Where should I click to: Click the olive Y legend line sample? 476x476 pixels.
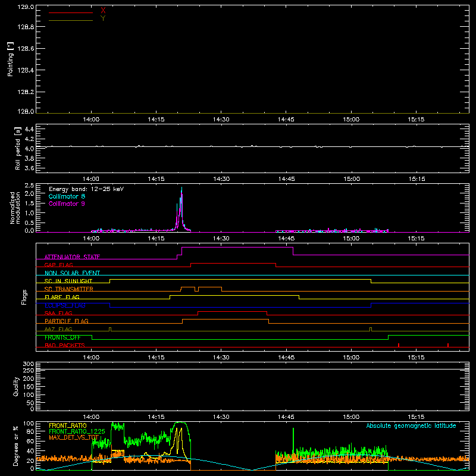point(71,20)
